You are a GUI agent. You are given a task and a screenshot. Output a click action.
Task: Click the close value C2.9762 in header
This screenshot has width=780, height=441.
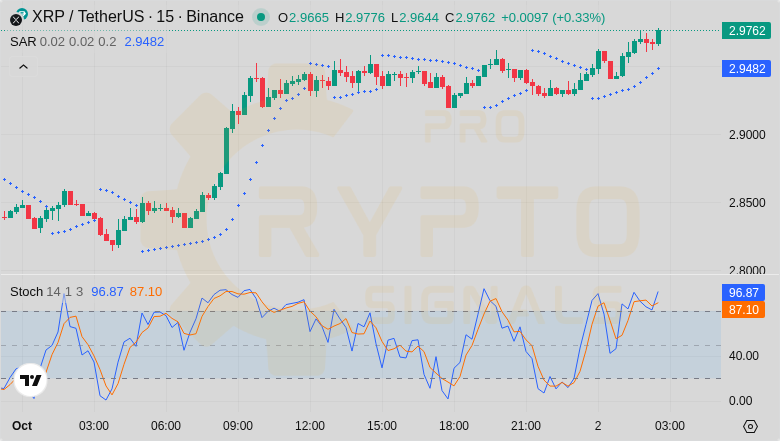pyautogui.click(x=470, y=18)
